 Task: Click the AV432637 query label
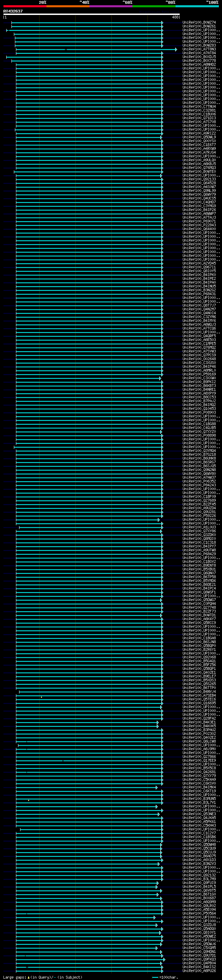[x=13, y=11]
